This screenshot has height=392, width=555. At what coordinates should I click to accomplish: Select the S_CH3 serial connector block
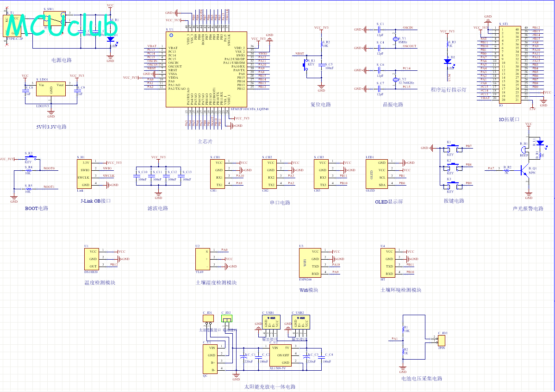click(321, 174)
